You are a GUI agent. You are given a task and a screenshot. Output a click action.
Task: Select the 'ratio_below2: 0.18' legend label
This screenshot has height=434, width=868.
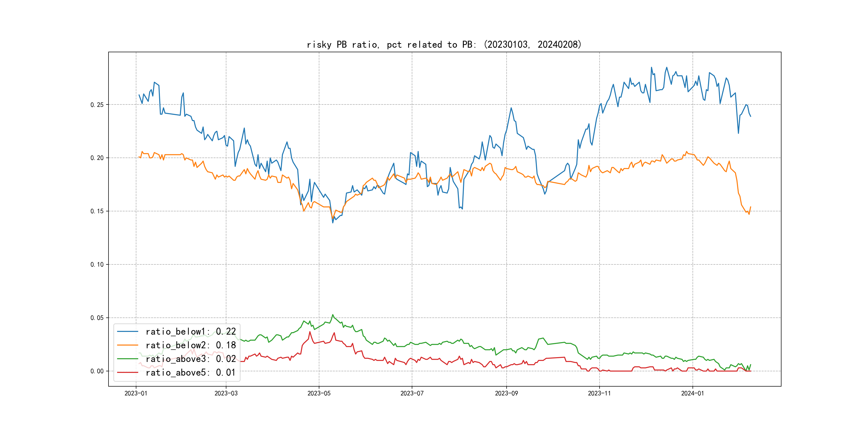190,345
